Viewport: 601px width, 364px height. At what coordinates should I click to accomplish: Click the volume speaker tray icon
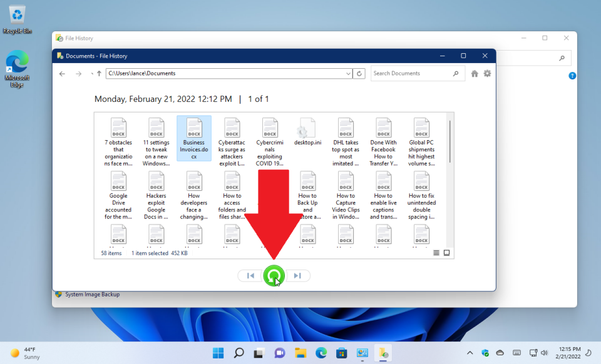(x=544, y=353)
